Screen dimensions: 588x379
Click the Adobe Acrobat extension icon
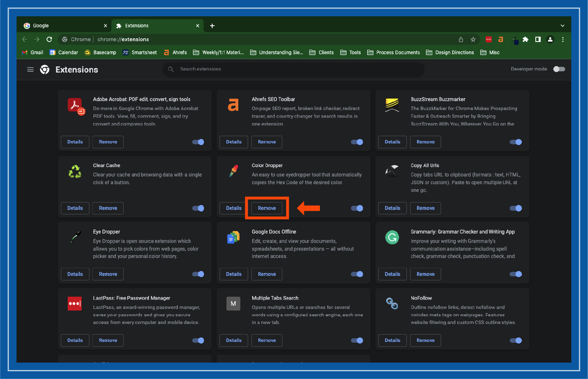pos(76,106)
